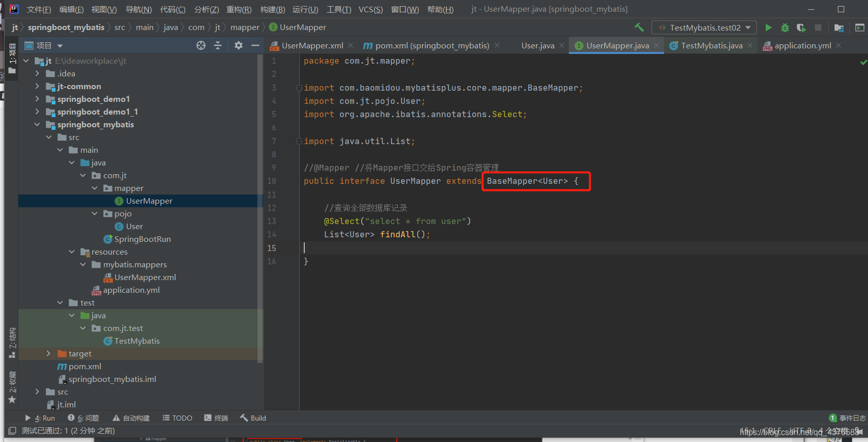Screen dimensions: 868x442
Task: Close the pom.xml editor tab
Action: click(497, 45)
